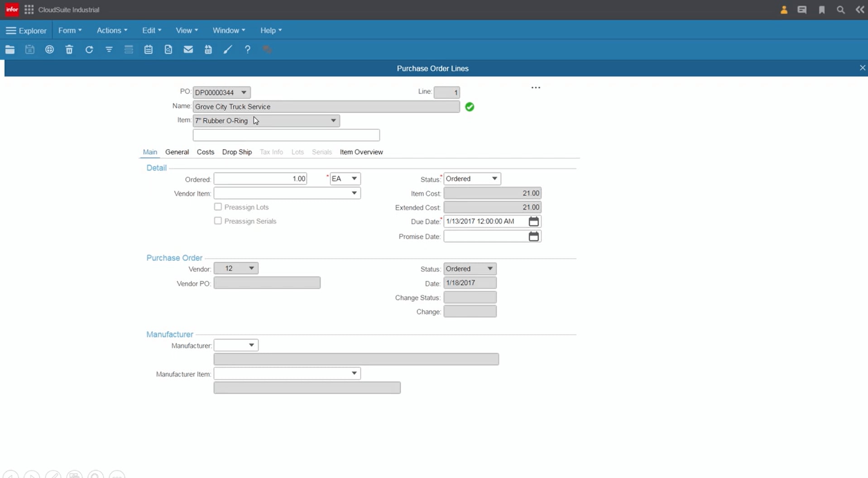Screen dimensions: 868x478
Task: Collapse the panel with the double-chevron icon
Action: [x=860, y=10]
